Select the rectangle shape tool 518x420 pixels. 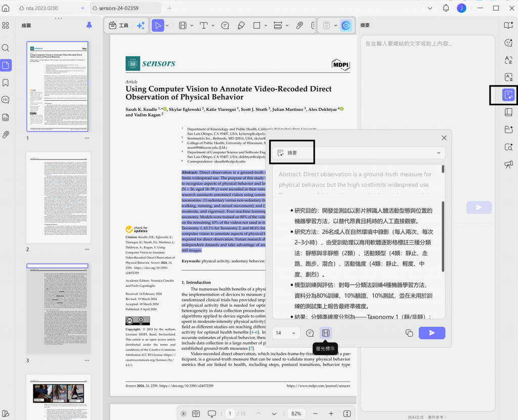256,25
